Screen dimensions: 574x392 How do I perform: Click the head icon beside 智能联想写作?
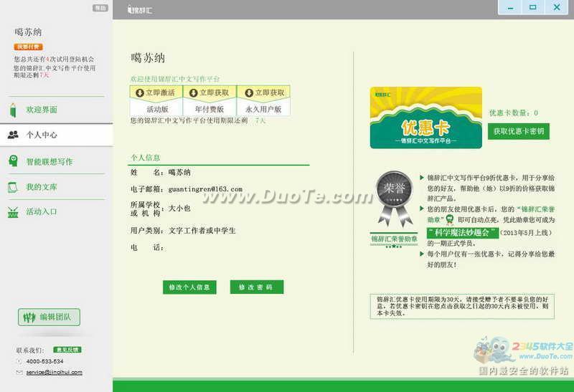tap(13, 161)
